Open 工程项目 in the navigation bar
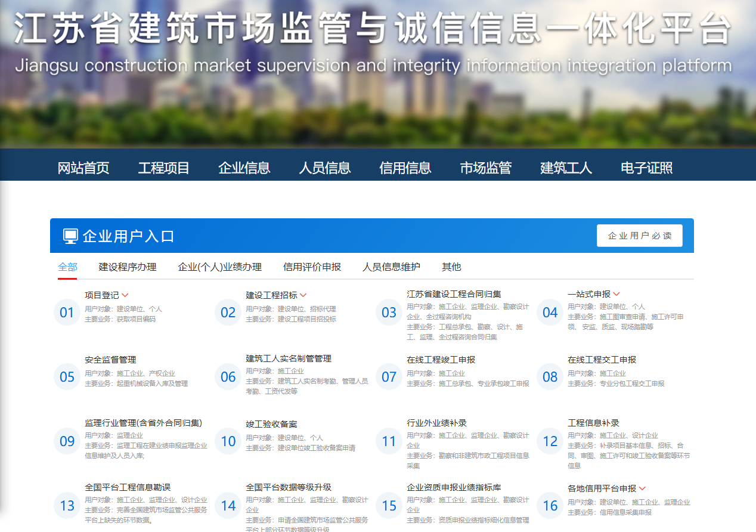Screen dimensions: 756x532 [x=163, y=168]
